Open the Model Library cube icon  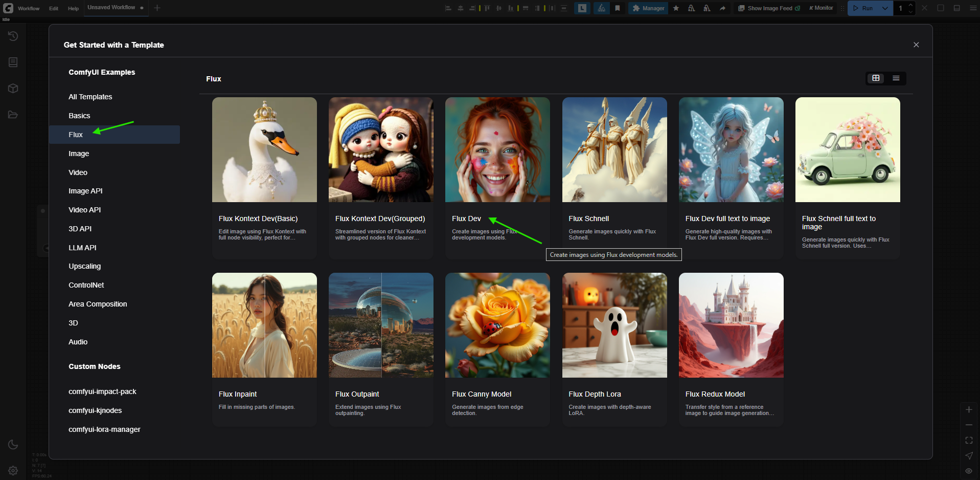point(13,89)
